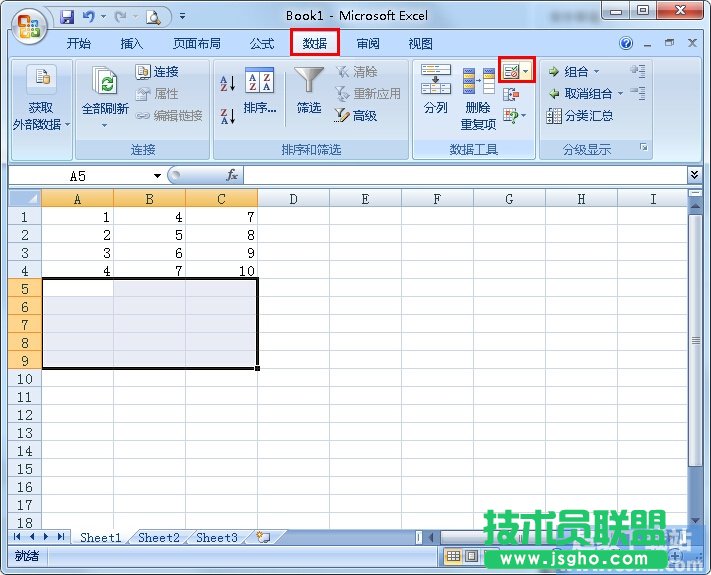Open Sheet2 tab
The width and height of the screenshot is (711, 575).
pyautogui.click(x=159, y=537)
